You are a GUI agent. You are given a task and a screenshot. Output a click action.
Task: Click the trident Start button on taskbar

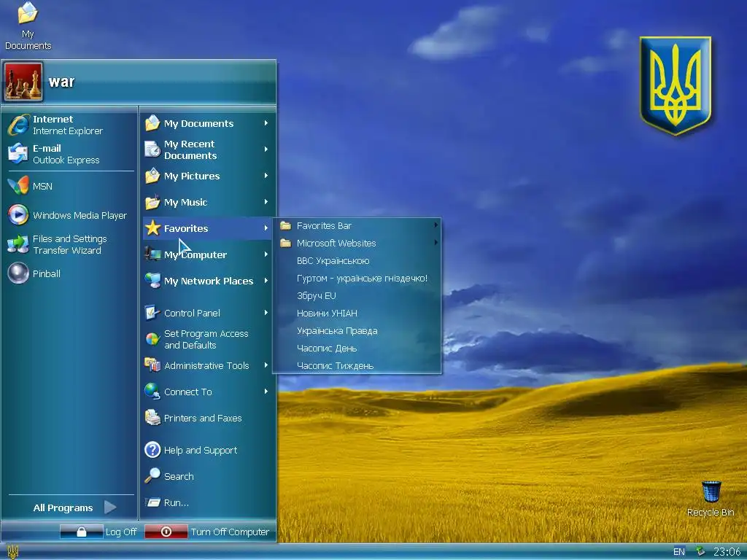pyautogui.click(x=13, y=552)
